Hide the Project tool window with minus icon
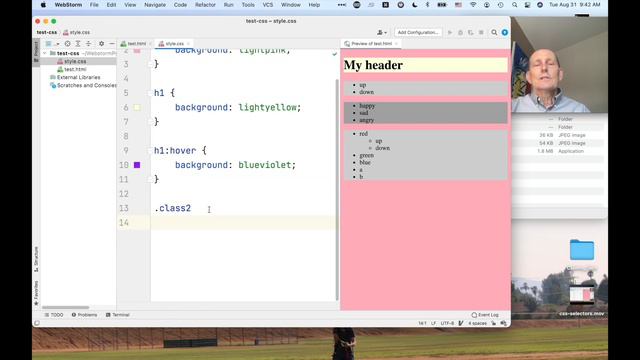 (111, 44)
